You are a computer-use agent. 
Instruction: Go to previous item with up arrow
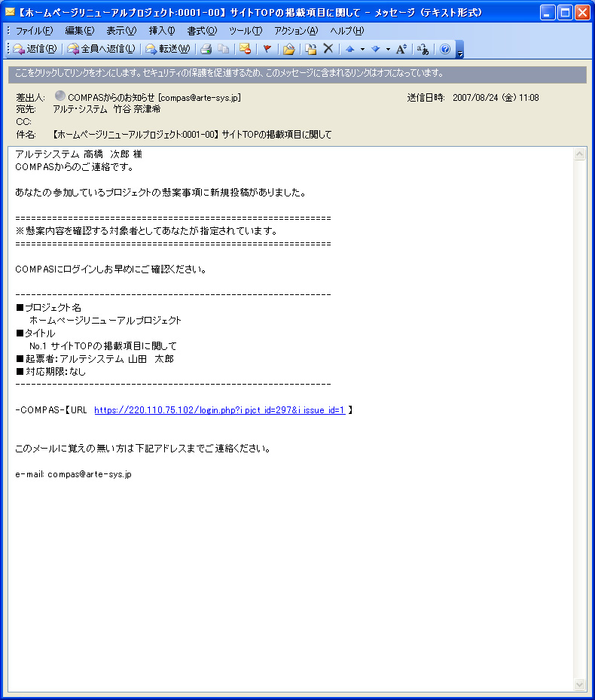tap(350, 49)
